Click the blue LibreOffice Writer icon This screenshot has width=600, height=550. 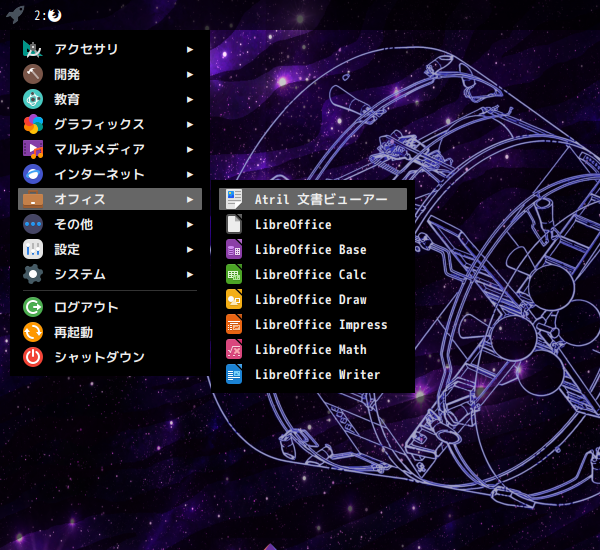point(234,374)
